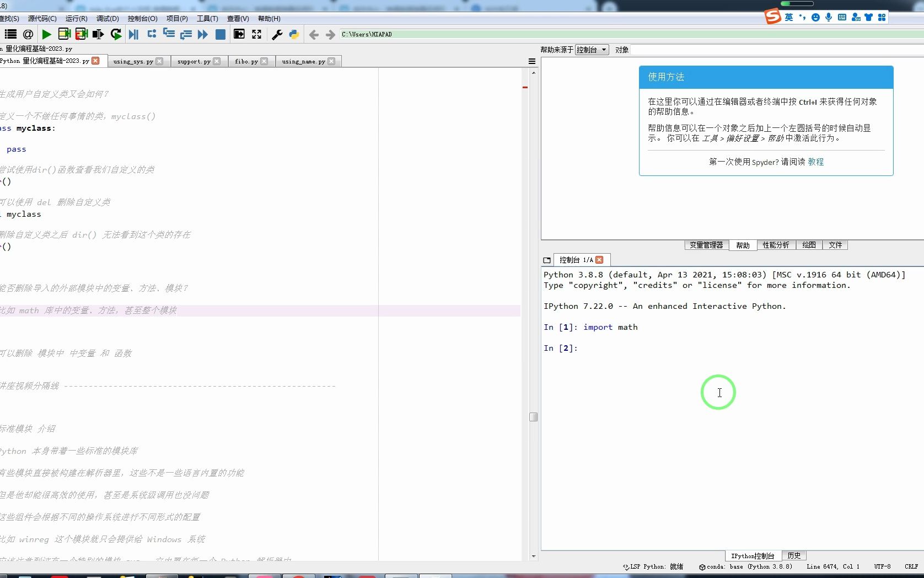Close the using_name.py tab

click(x=331, y=61)
